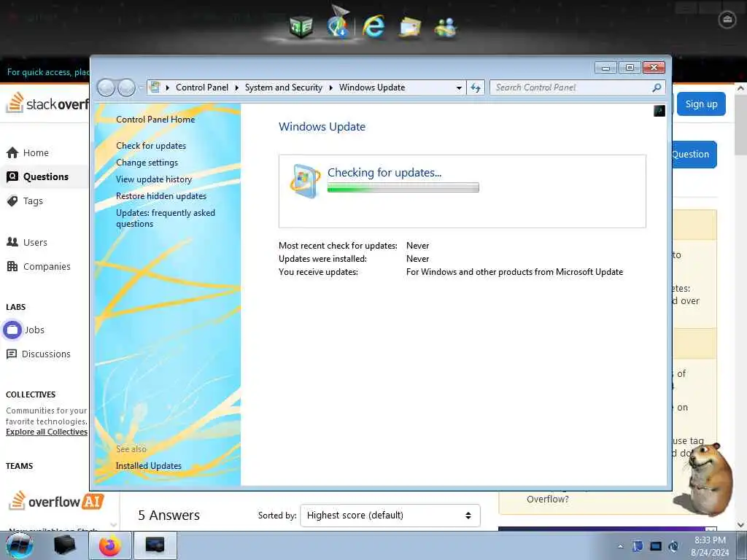This screenshot has height=560, width=747.
Task: Open the black box taskbar icon
Action: click(64, 545)
